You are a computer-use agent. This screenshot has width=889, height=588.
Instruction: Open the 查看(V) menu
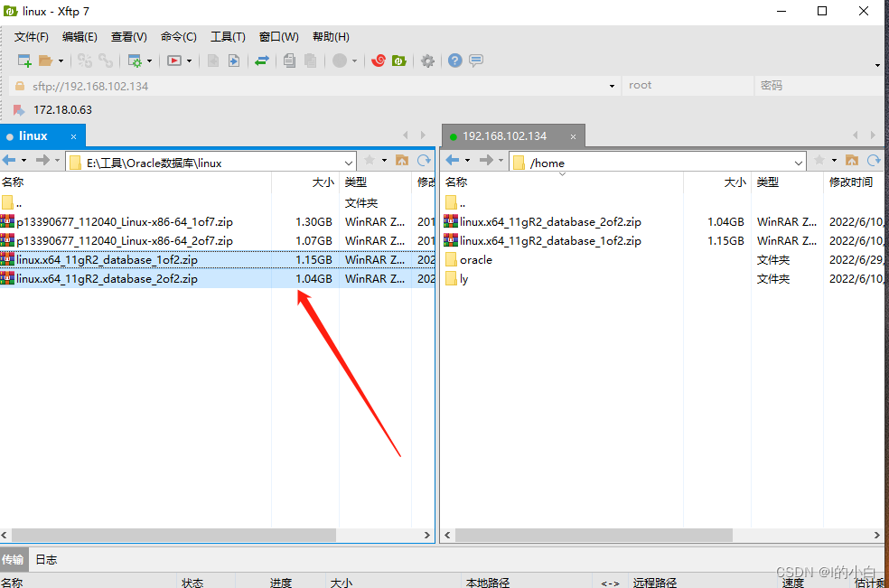coord(128,37)
